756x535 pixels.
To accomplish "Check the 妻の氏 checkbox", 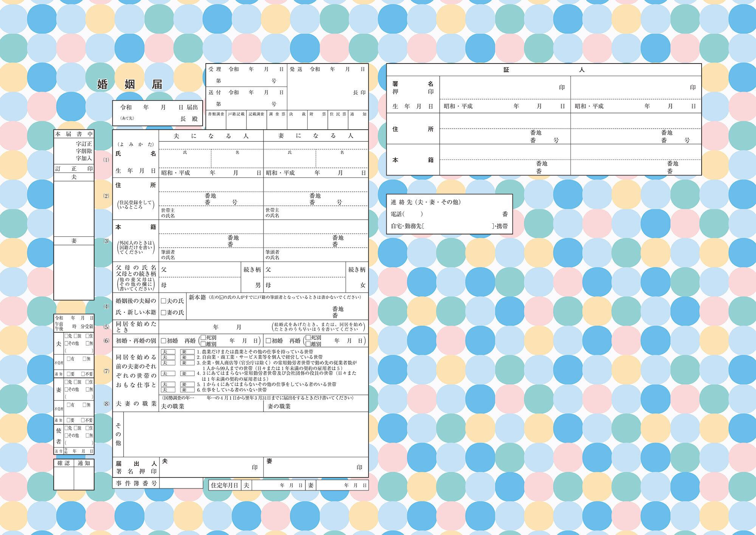I will 164,313.
